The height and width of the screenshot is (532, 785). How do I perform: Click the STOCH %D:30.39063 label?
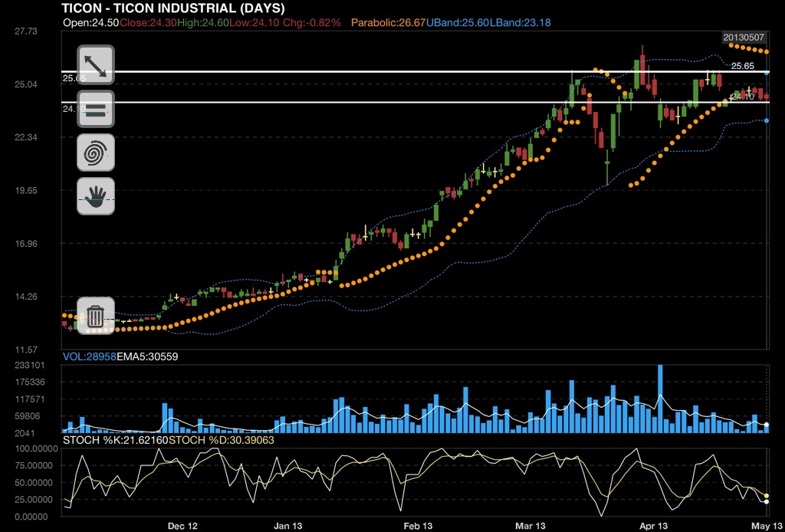pyautogui.click(x=222, y=440)
